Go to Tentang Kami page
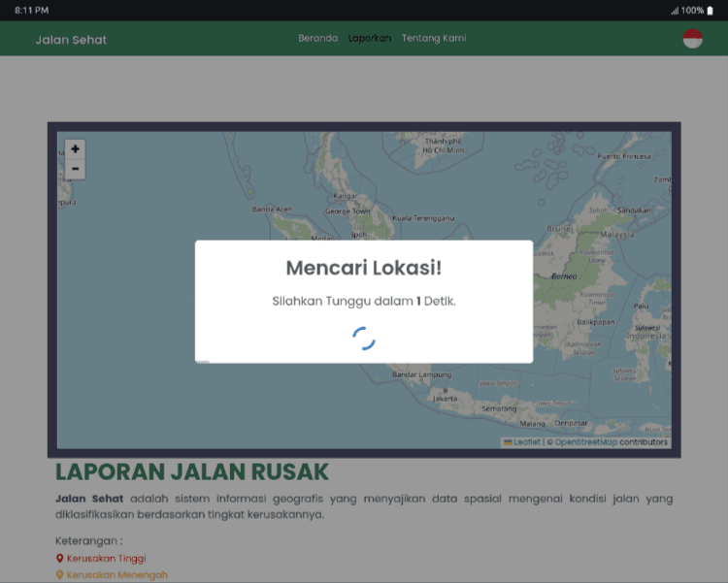The height and width of the screenshot is (583, 728). tap(434, 38)
